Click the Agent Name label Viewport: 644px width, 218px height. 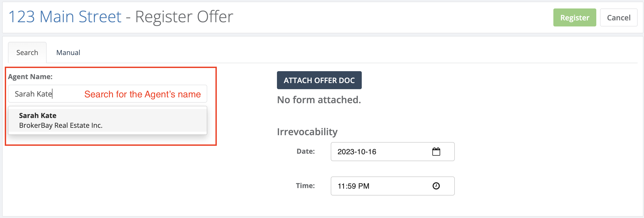click(30, 77)
